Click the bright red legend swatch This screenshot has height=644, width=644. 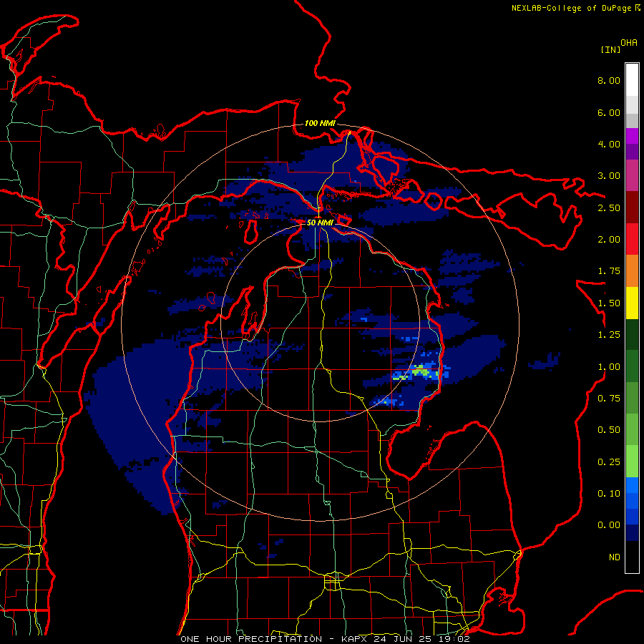(632, 239)
